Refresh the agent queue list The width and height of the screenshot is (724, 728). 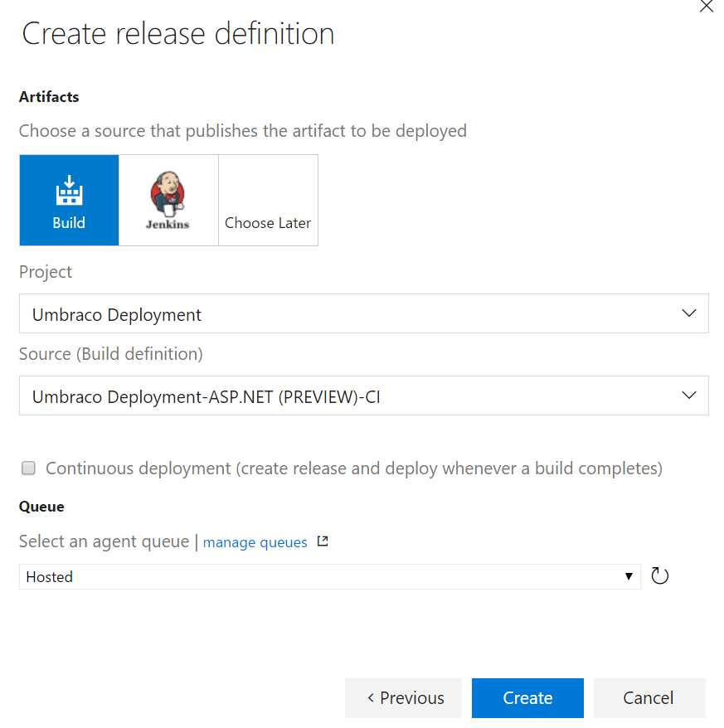point(660,576)
